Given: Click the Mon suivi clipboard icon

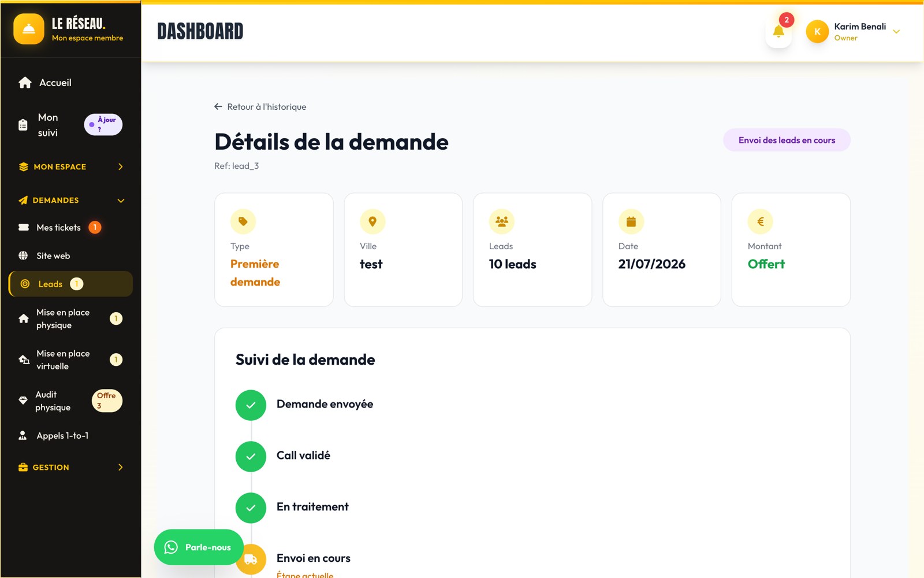Looking at the screenshot, I should [x=23, y=125].
